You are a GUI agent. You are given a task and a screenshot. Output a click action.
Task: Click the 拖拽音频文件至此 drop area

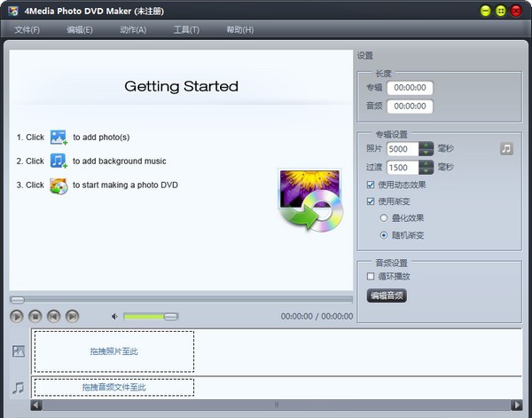[x=114, y=388]
